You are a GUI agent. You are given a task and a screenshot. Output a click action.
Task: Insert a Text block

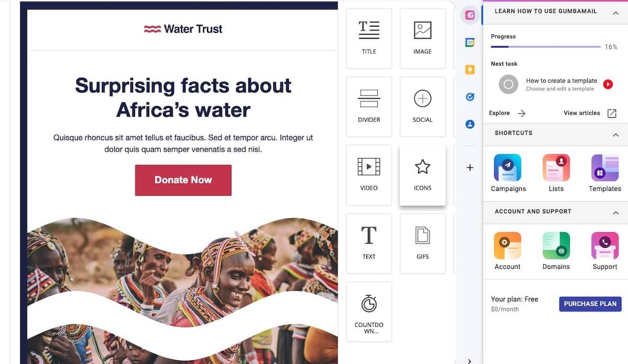[x=369, y=243]
